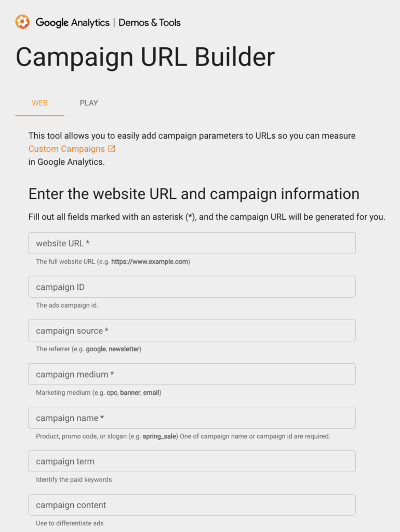Screen dimensions: 400x532
Task: Click the Google Analytics header text
Action: [73, 23]
